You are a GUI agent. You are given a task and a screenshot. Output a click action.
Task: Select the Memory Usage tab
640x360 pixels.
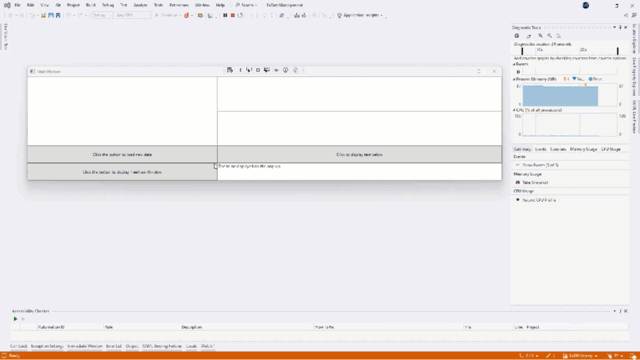pyautogui.click(x=583, y=149)
